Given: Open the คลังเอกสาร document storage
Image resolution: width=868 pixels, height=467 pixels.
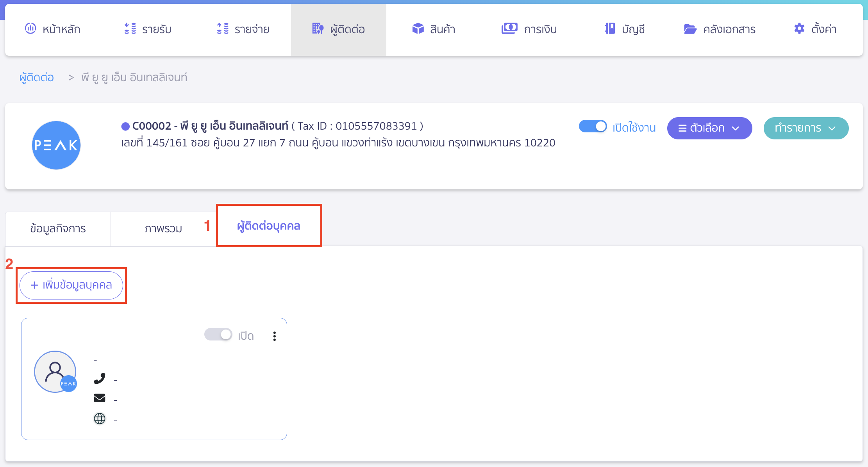Looking at the screenshot, I should click(x=720, y=29).
